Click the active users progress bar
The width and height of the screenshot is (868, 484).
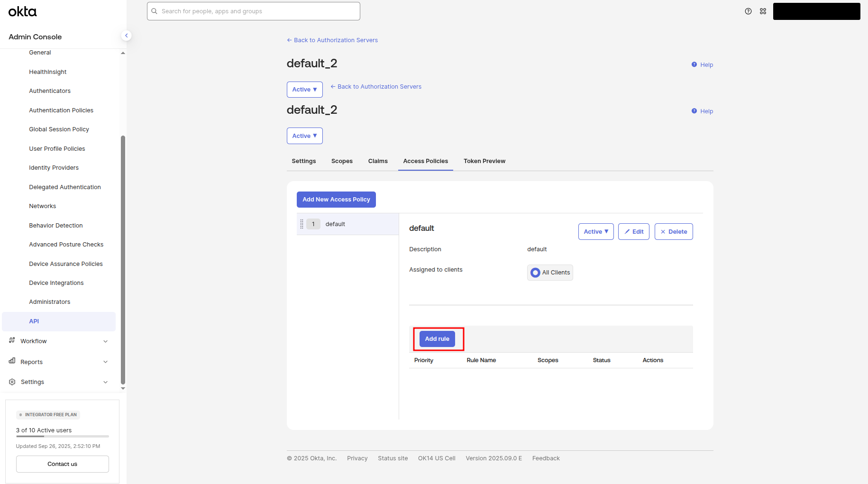tap(63, 436)
